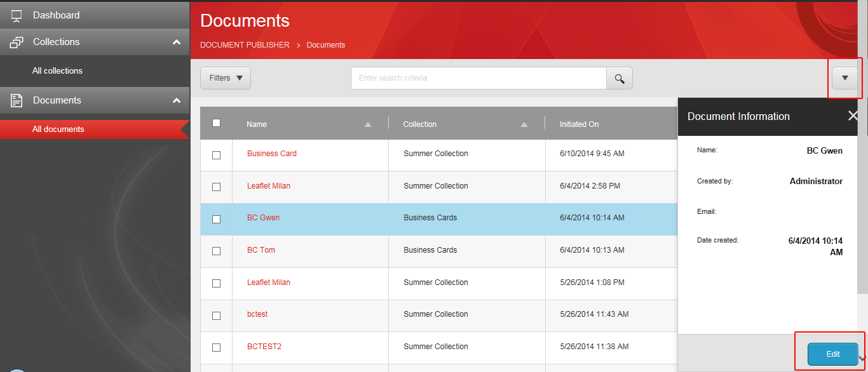Click the Documents page icon in sidebar

pos(17,100)
